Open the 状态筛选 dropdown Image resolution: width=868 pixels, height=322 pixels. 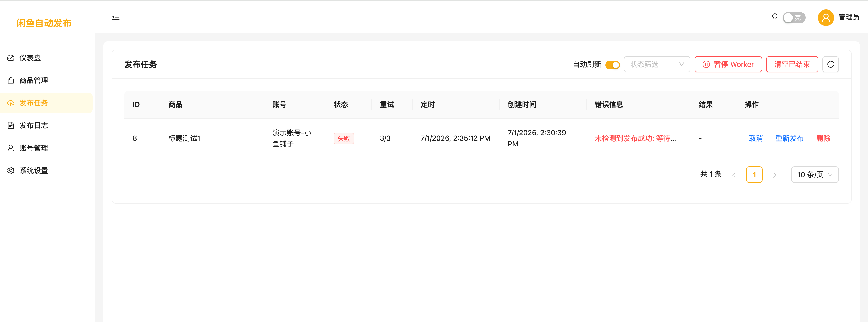click(x=657, y=65)
